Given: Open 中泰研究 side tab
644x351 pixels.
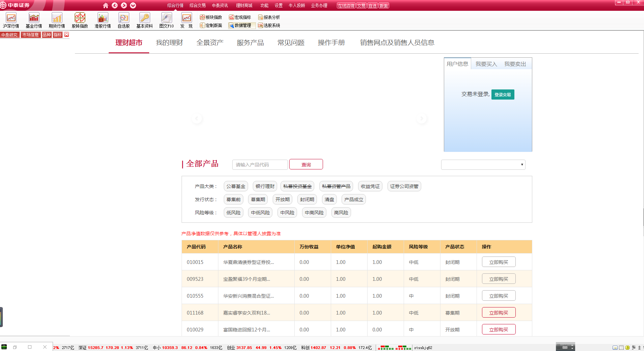Looking at the screenshot, I should (x=10, y=35).
